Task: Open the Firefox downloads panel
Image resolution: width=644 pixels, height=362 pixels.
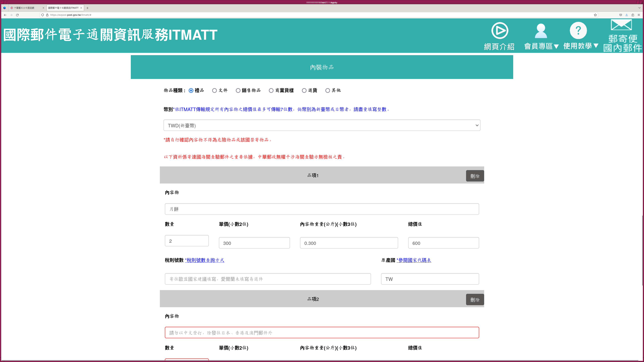Action: click(x=627, y=15)
